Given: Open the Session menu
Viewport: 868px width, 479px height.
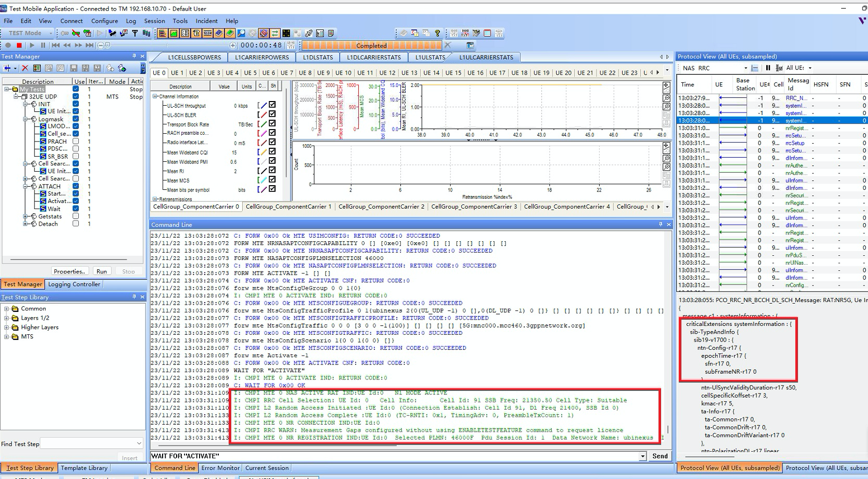Looking at the screenshot, I should pyautogui.click(x=154, y=21).
